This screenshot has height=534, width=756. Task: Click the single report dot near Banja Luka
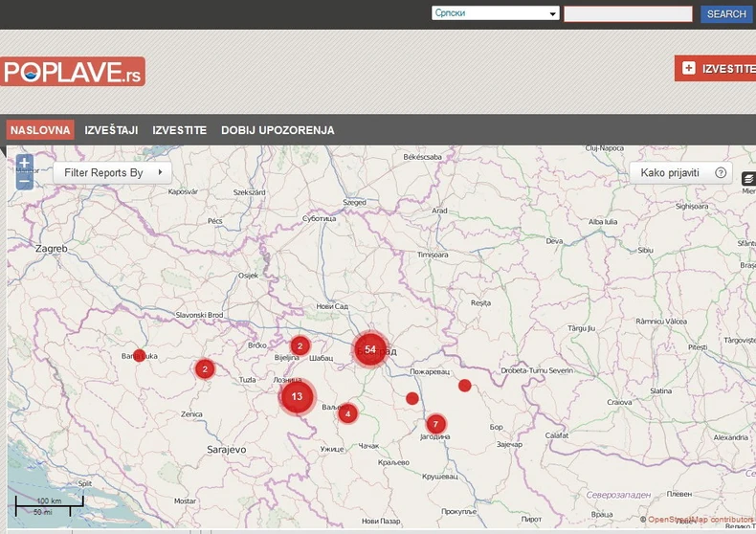139,355
